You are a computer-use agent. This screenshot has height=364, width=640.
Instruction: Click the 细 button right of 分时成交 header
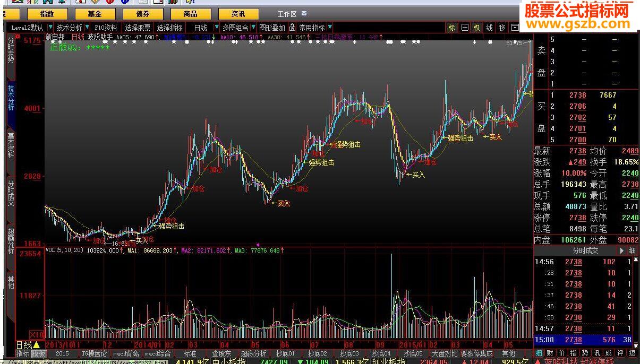(x=632, y=250)
